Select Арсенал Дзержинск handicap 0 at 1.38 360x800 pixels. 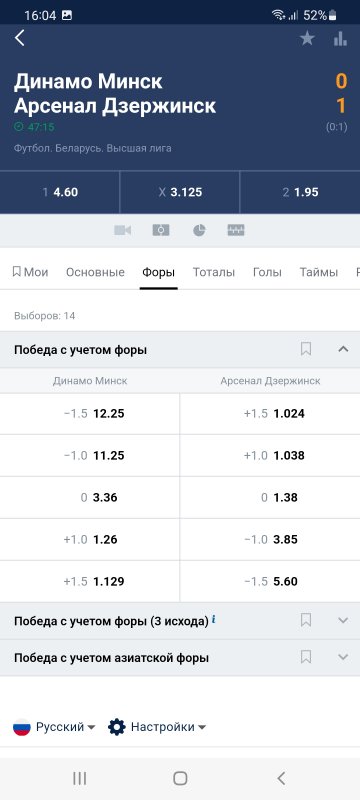[270, 497]
